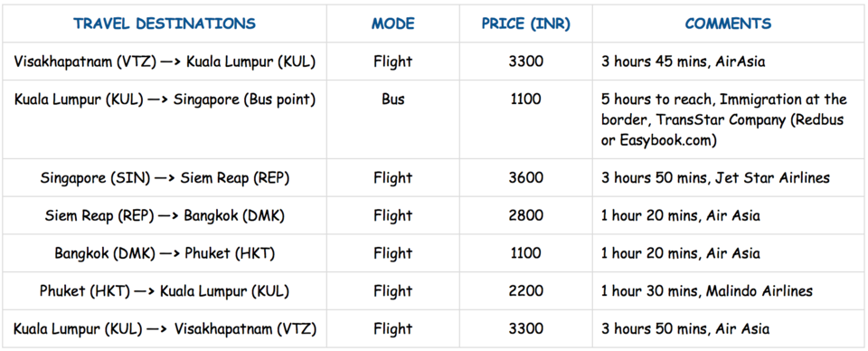The width and height of the screenshot is (868, 351).
Task: Select the 3 hours 50 mins Air Asia cell
Action: (729, 328)
